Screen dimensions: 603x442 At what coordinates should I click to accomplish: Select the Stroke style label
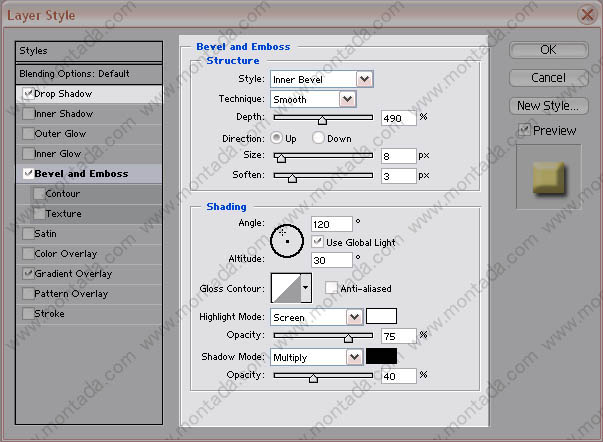pyautogui.click(x=49, y=314)
